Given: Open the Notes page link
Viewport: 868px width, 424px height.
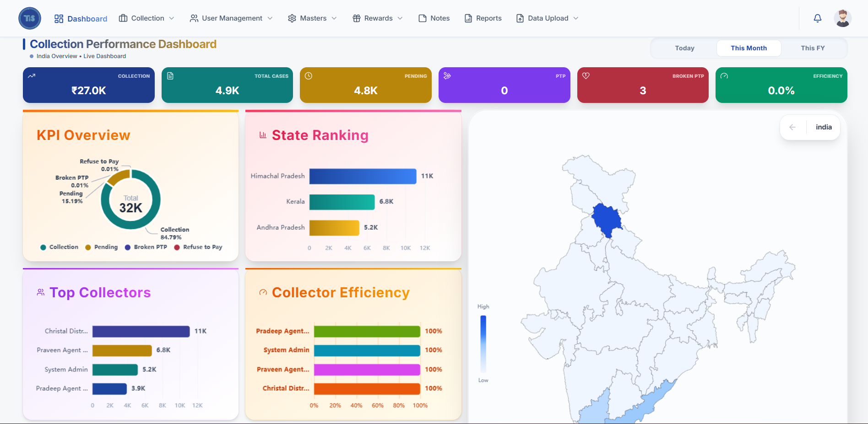Looking at the screenshot, I should pyautogui.click(x=434, y=18).
